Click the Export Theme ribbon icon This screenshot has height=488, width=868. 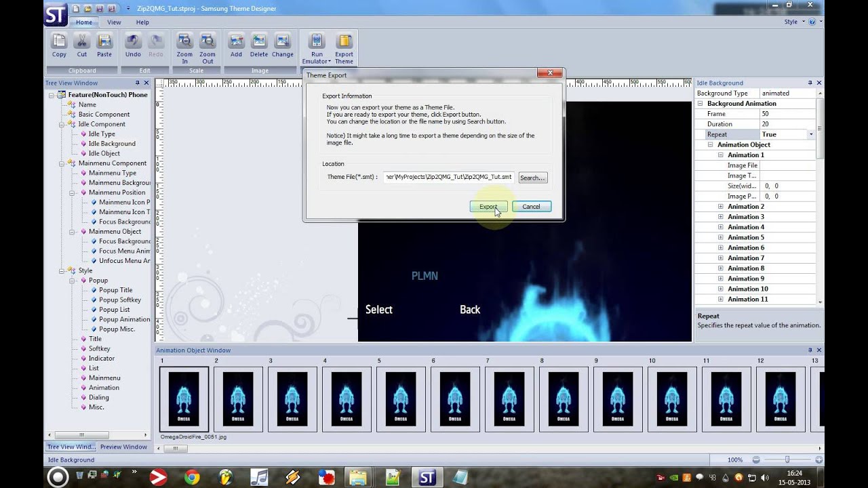(344, 41)
